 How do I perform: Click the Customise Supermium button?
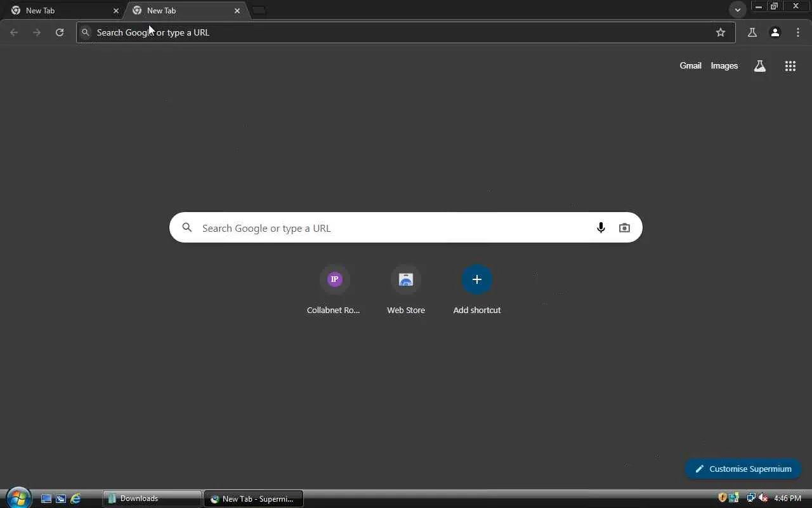point(743,469)
